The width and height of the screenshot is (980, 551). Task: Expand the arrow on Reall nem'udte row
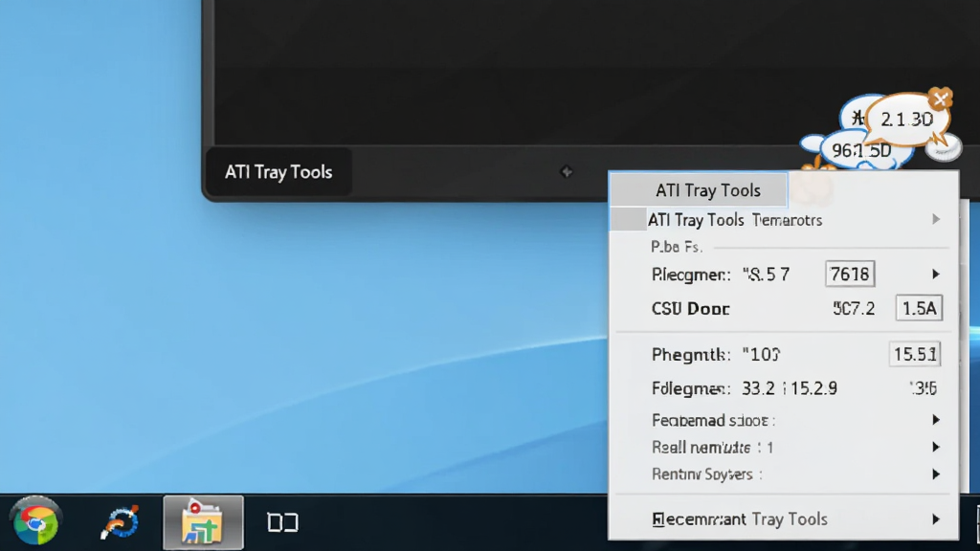(936, 447)
